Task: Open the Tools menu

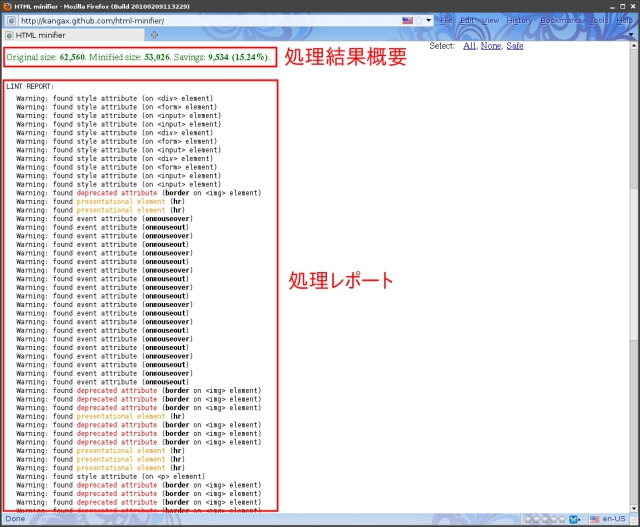Action: point(599,20)
